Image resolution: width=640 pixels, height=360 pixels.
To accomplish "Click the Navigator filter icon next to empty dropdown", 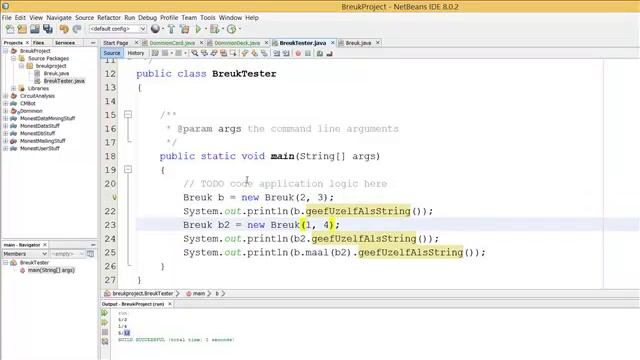I will (91, 254).
